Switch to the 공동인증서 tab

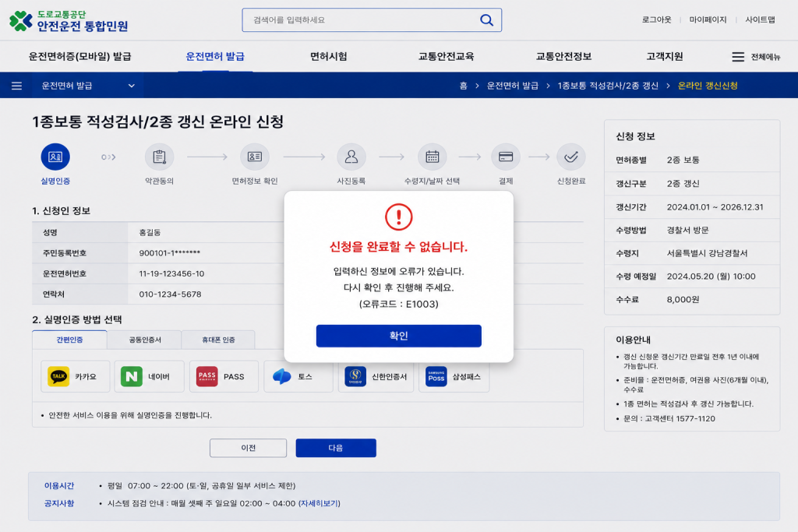click(x=144, y=340)
